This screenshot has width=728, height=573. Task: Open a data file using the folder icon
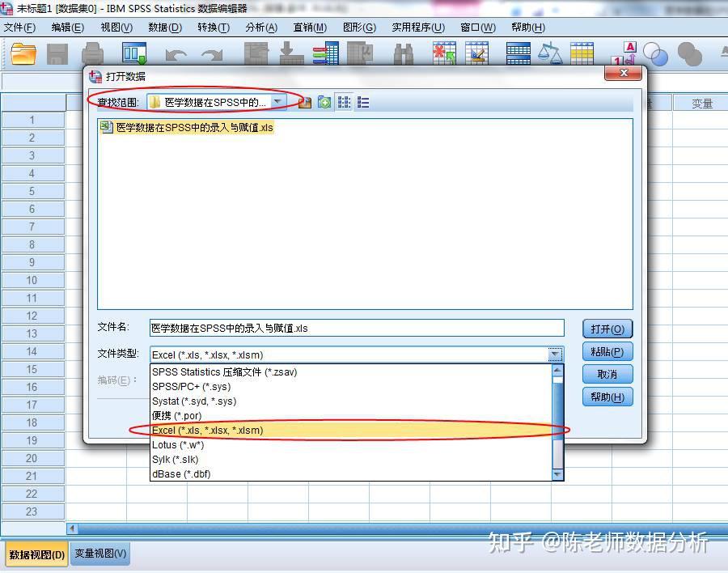pyautogui.click(x=22, y=53)
